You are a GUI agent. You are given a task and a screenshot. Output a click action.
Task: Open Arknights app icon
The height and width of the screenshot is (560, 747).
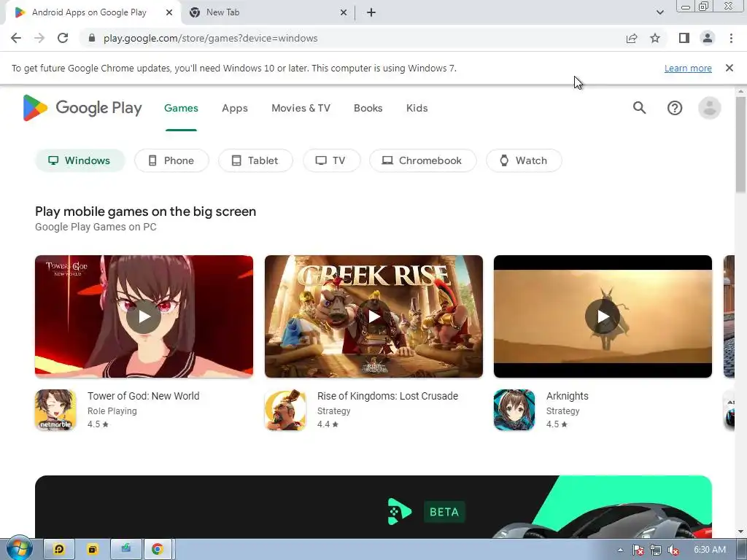pos(514,410)
